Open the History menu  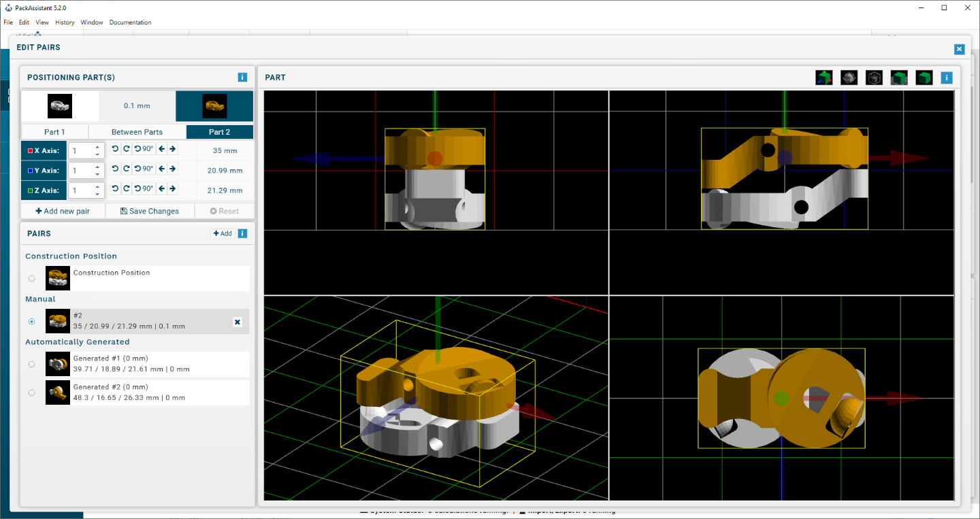coord(65,22)
